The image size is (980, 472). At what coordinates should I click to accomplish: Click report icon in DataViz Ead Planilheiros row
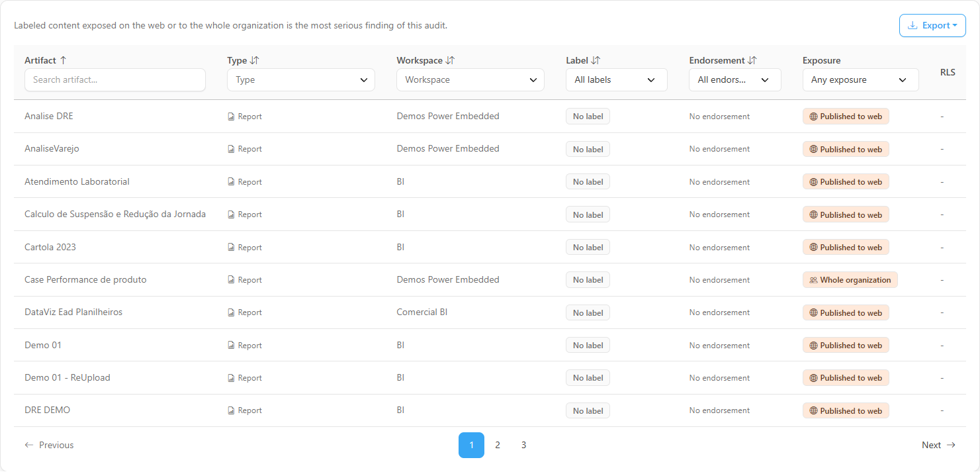(231, 312)
